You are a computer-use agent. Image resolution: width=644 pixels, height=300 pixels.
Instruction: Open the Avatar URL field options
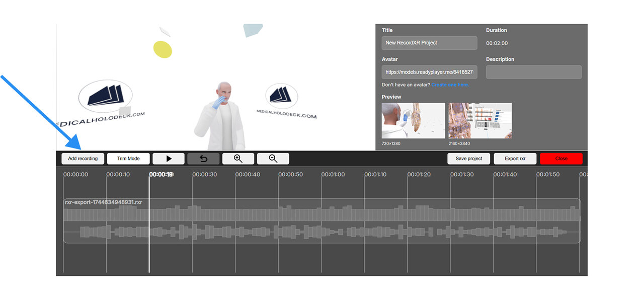tap(429, 71)
